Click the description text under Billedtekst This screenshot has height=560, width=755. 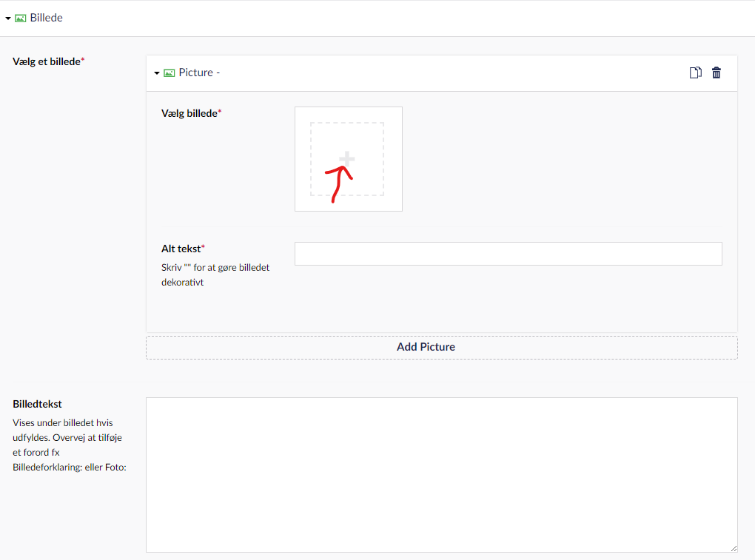point(70,445)
